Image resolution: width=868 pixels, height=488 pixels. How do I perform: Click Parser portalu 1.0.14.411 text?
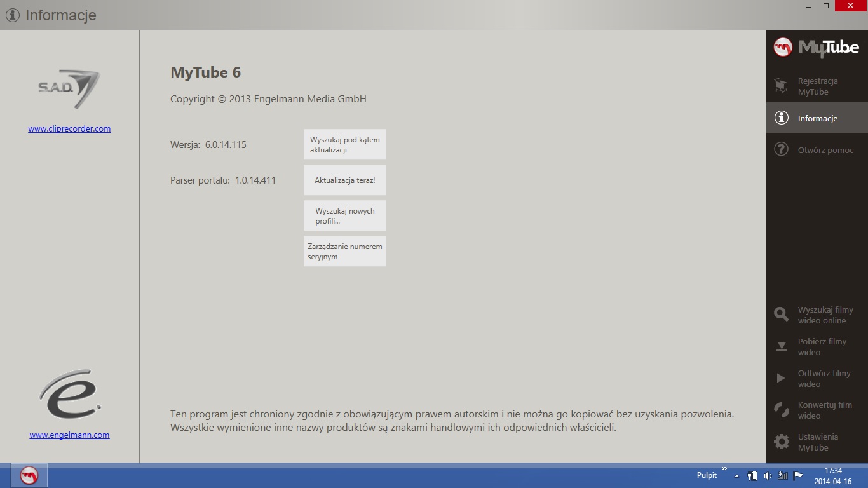(223, 180)
